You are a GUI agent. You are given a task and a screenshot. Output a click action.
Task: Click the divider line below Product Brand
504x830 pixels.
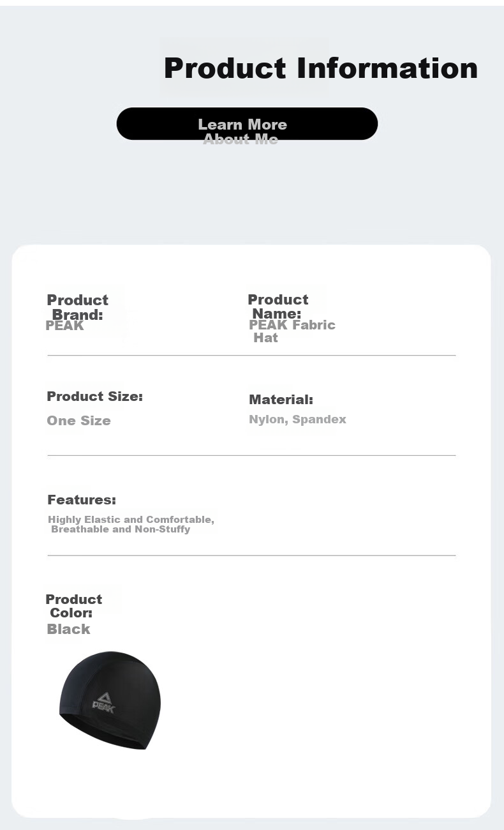point(251,355)
